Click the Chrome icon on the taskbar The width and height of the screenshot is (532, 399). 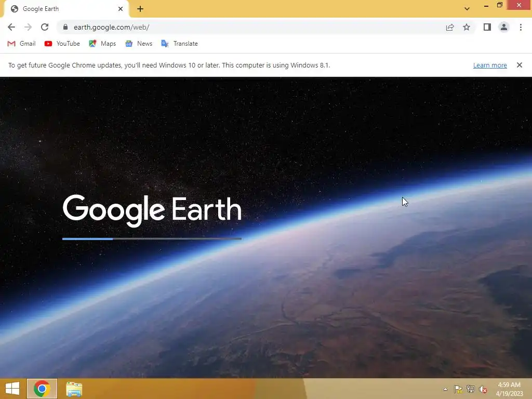[x=42, y=389]
